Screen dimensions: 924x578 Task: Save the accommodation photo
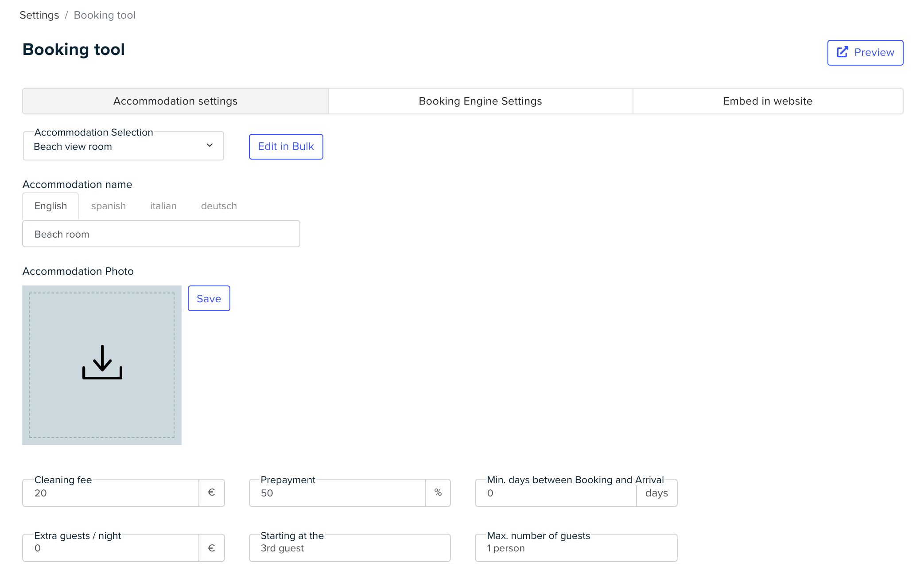[x=209, y=298]
